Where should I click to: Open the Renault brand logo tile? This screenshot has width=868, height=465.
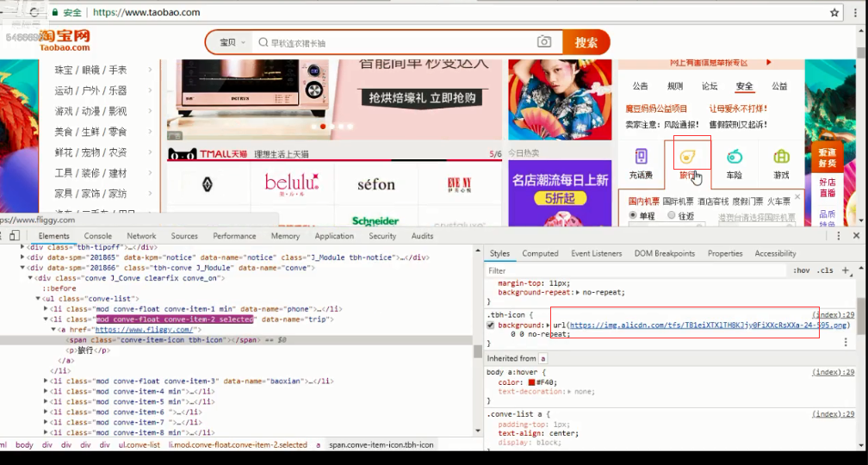[208, 184]
